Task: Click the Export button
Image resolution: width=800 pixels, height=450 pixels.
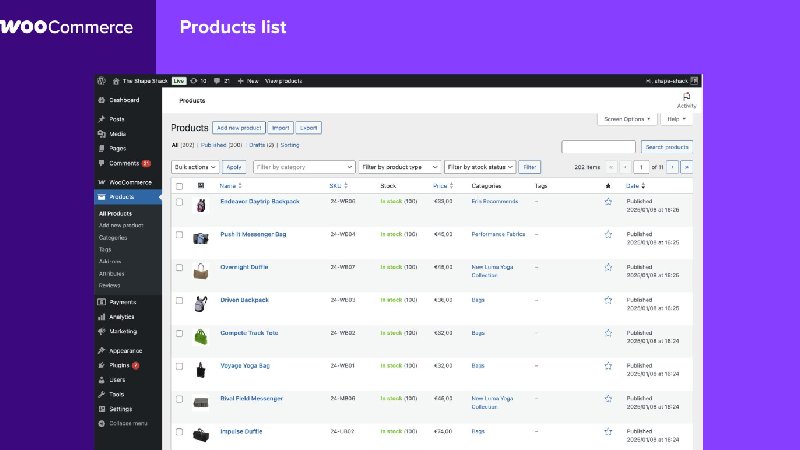Action: coord(308,128)
